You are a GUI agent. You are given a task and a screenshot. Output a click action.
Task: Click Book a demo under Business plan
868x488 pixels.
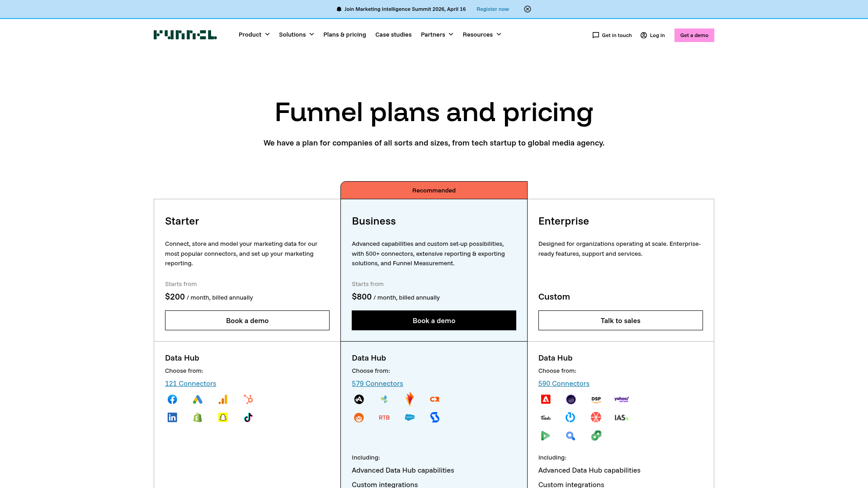point(434,320)
